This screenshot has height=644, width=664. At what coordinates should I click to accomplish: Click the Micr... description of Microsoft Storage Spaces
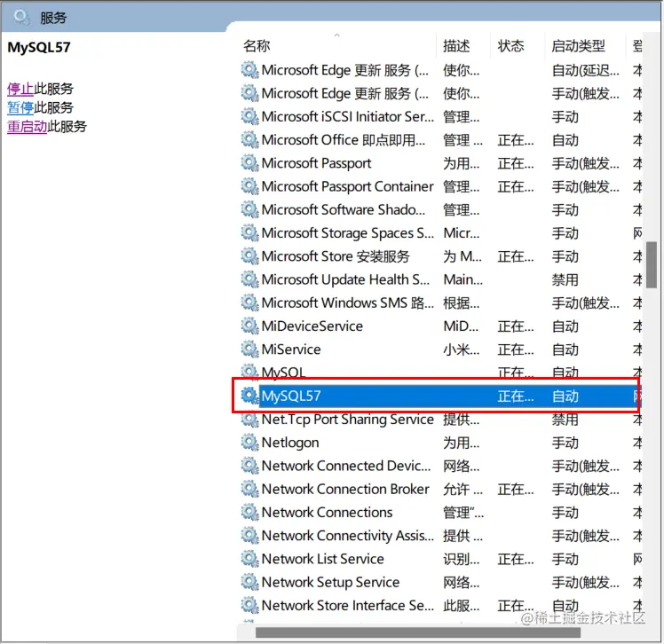pyautogui.click(x=462, y=233)
